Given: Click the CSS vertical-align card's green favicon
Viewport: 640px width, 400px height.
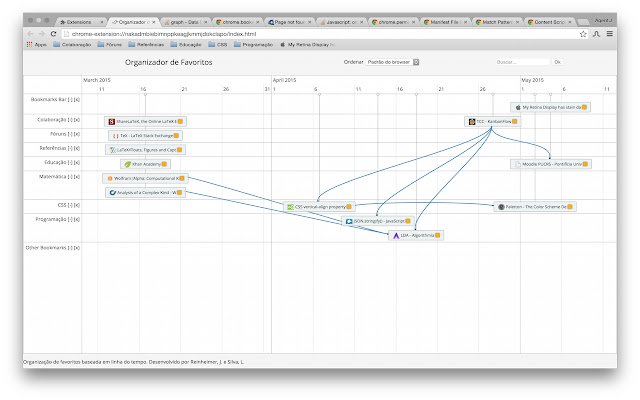Looking at the screenshot, I should [290, 207].
